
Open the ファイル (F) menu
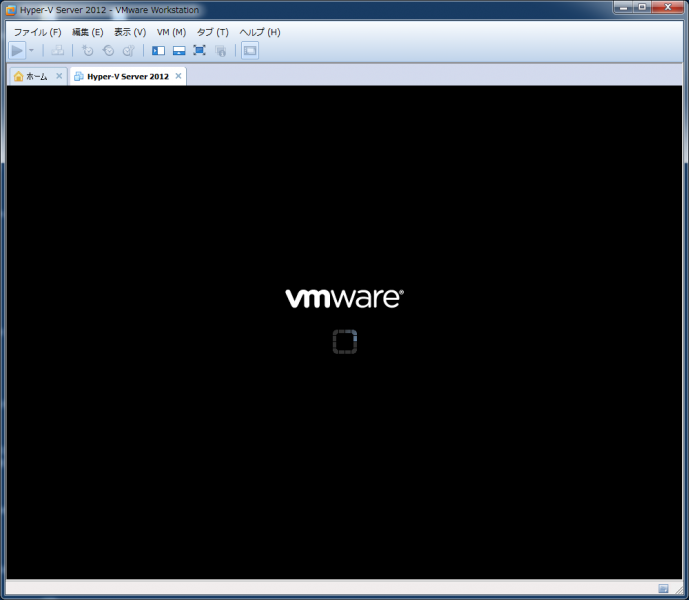pos(37,32)
